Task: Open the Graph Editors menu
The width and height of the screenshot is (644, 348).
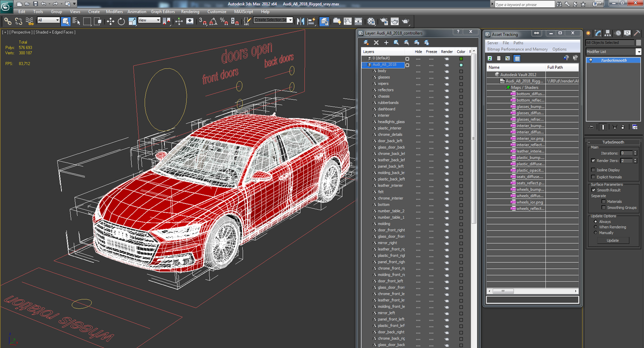Action: coord(163,12)
